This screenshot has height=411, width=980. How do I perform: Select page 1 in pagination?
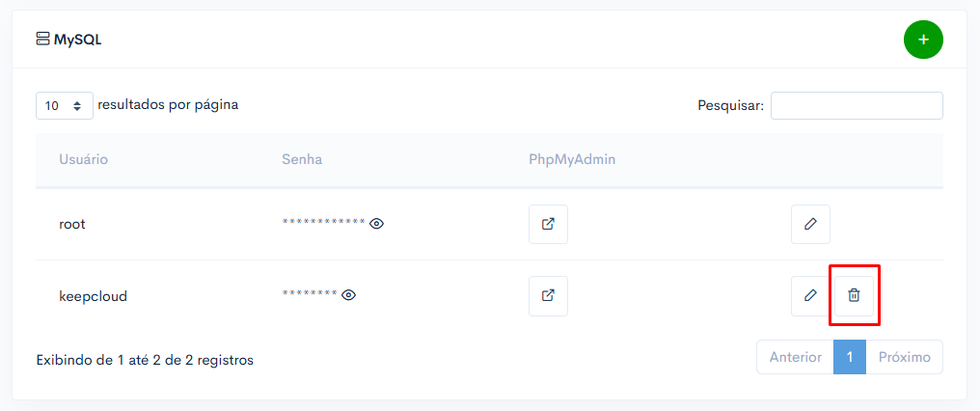(850, 357)
